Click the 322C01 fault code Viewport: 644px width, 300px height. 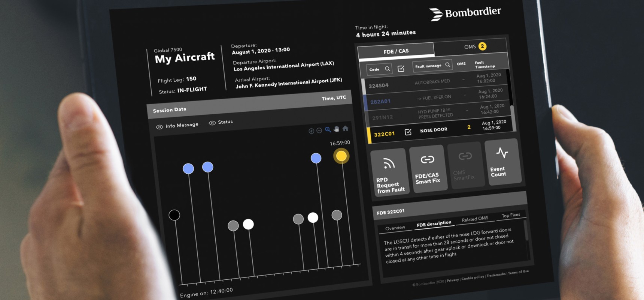(384, 134)
